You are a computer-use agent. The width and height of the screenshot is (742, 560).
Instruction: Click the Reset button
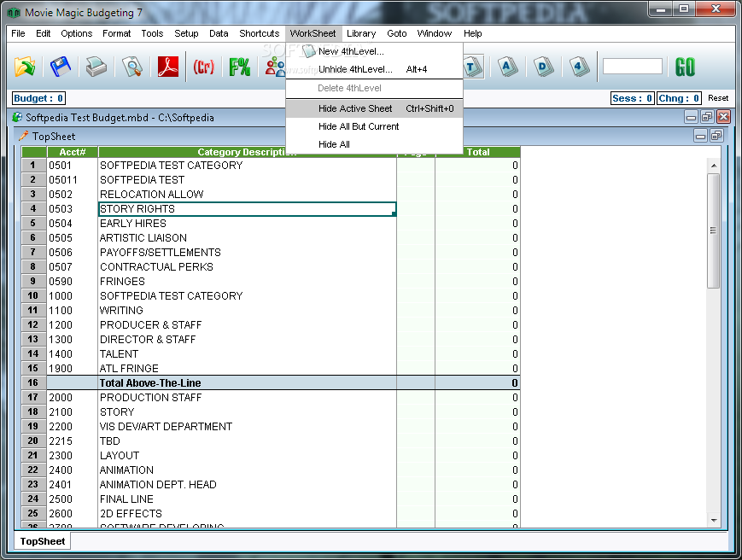(718, 98)
